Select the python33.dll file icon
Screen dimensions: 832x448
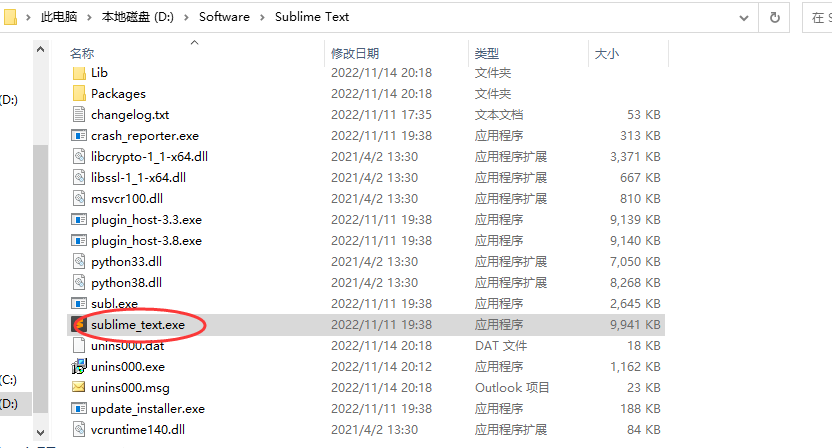[x=79, y=262]
